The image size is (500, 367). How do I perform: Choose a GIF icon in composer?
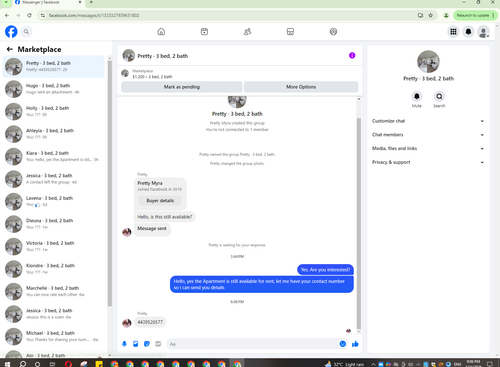pyautogui.click(x=158, y=344)
